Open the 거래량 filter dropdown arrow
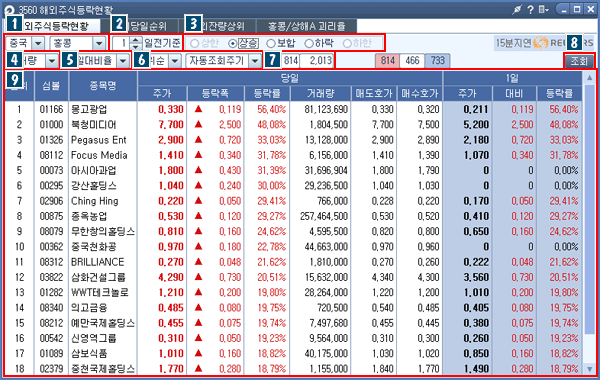 click(x=52, y=60)
